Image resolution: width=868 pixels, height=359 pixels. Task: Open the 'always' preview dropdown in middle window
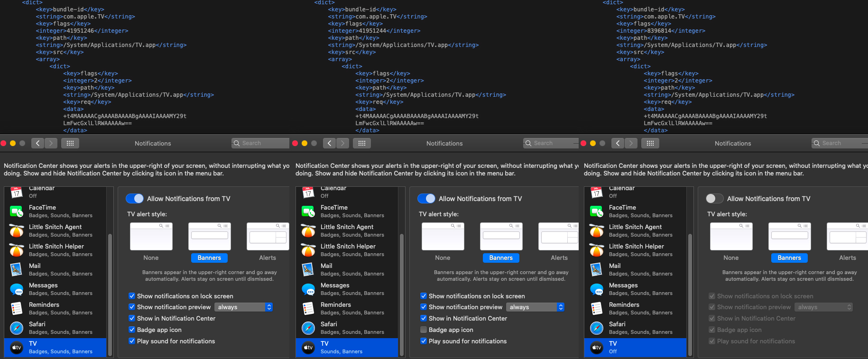536,307
